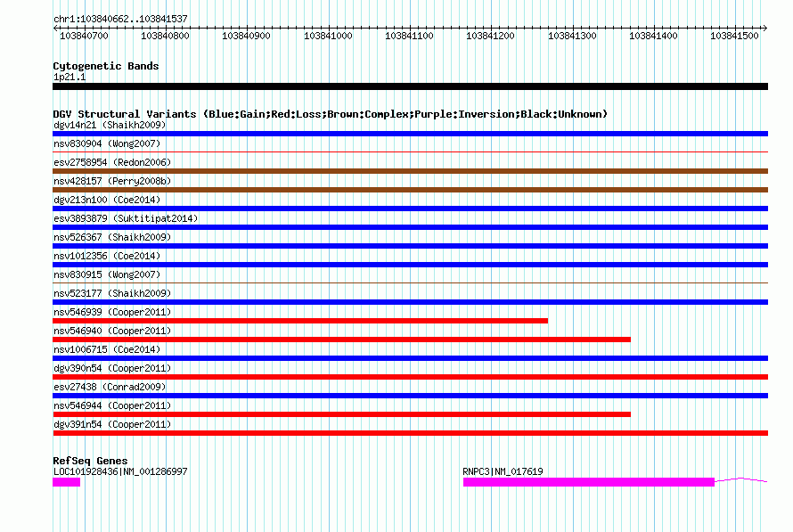Click the 1p21.1 cytogenetic band label
This screenshot has height=532, width=793.
(x=69, y=77)
